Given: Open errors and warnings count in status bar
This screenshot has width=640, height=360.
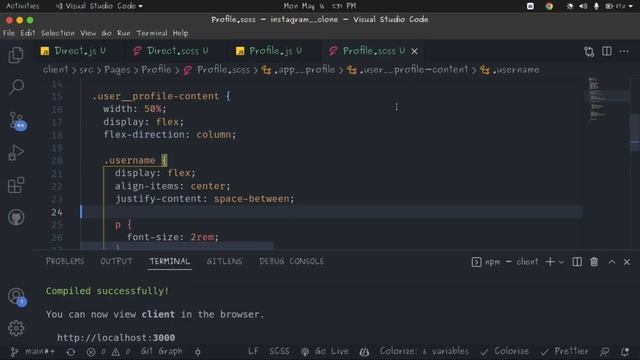Looking at the screenshot, I should pyautogui.click(x=109, y=351).
